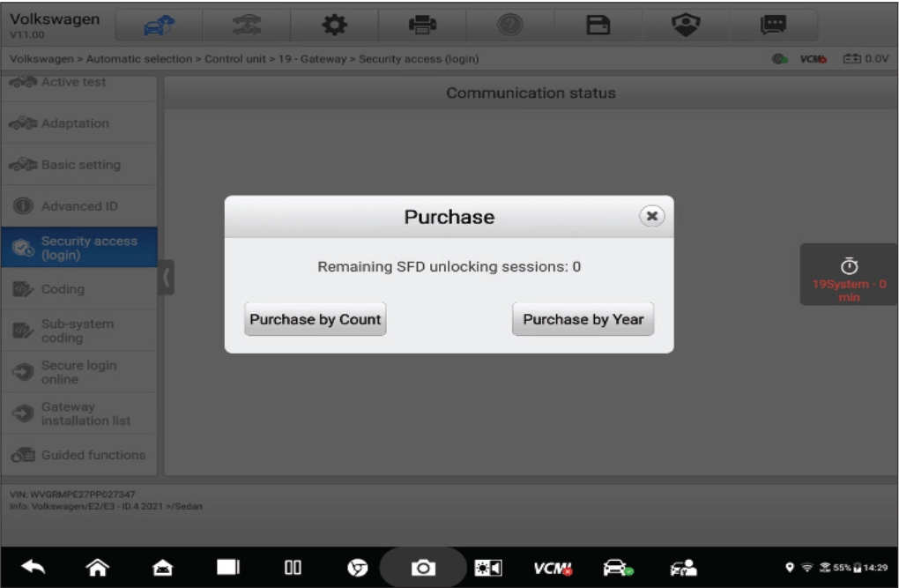Open recent apps square icon

tap(228, 568)
